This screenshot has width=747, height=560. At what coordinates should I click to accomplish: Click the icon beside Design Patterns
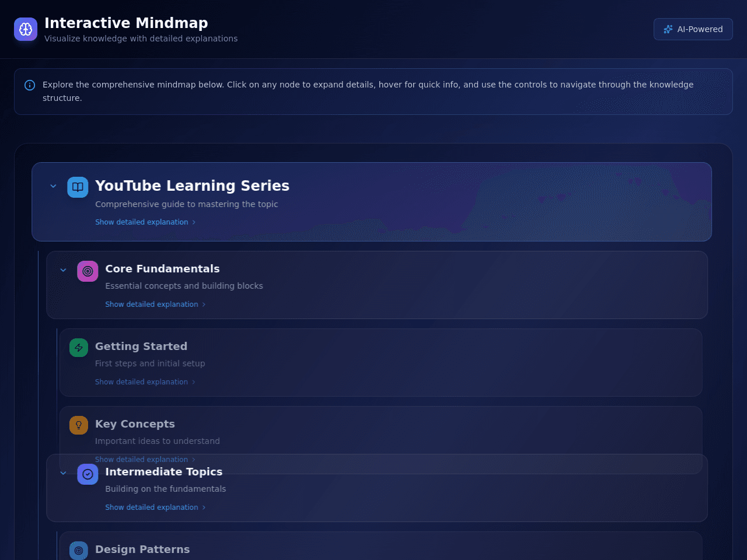[79, 551]
